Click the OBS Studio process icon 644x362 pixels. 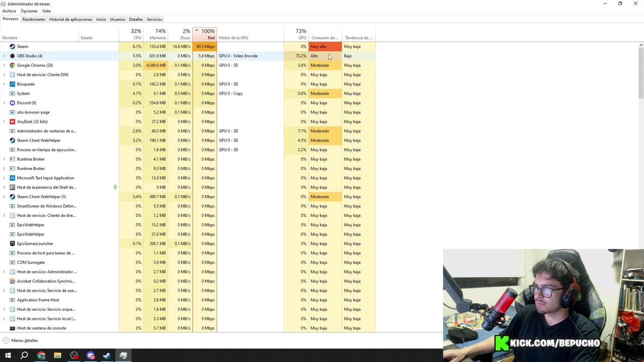pos(13,56)
